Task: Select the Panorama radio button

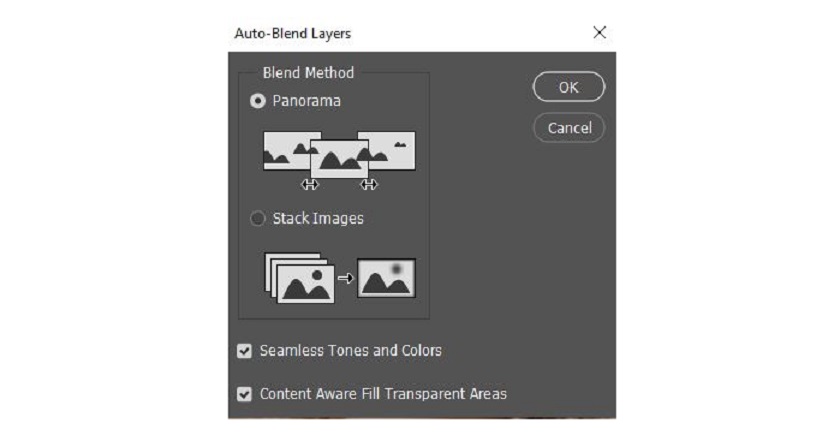Action: click(x=258, y=101)
